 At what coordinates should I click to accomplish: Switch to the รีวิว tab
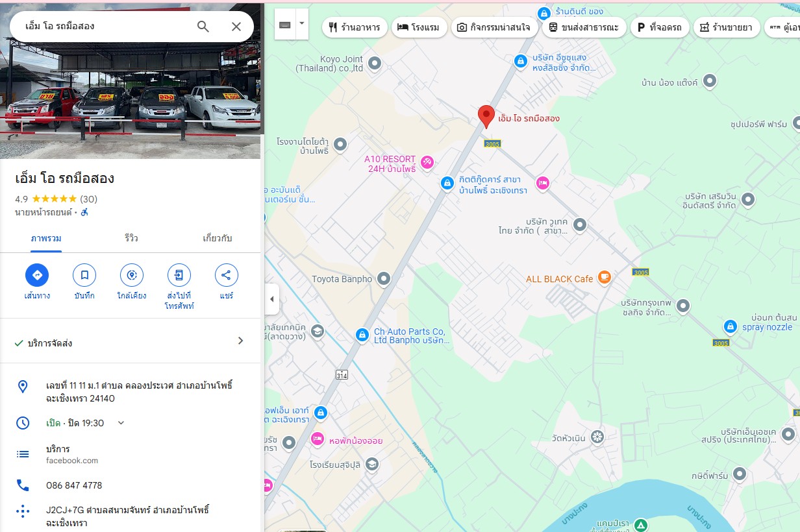coord(131,238)
